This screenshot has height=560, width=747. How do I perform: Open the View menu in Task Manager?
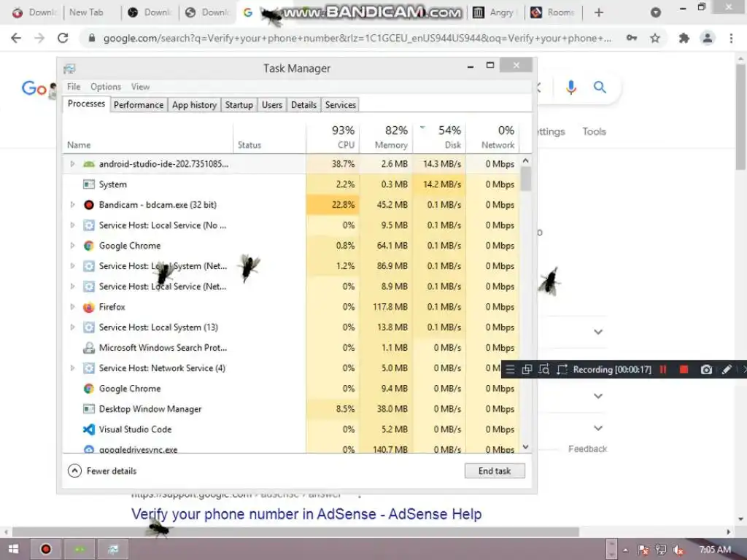pos(140,87)
